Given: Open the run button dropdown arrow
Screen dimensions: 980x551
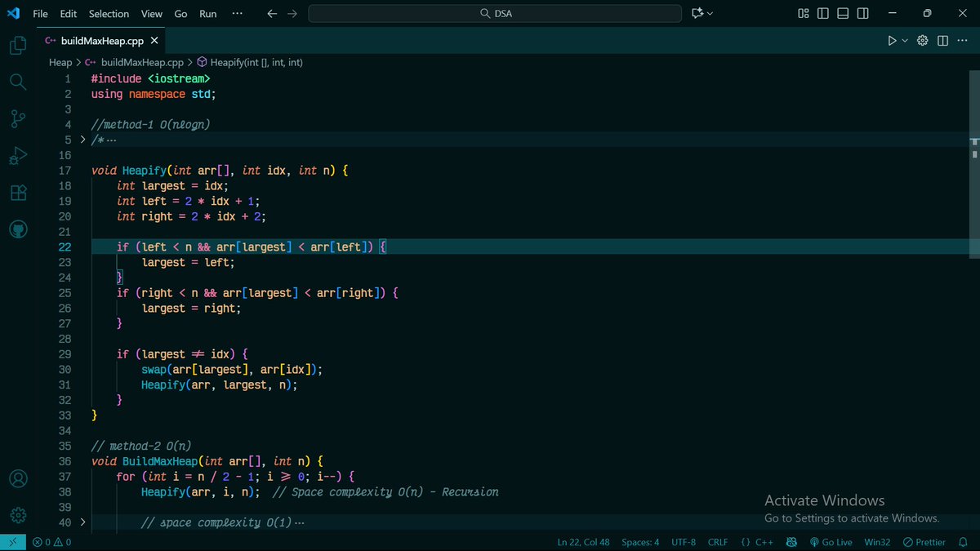Looking at the screenshot, I should (905, 41).
